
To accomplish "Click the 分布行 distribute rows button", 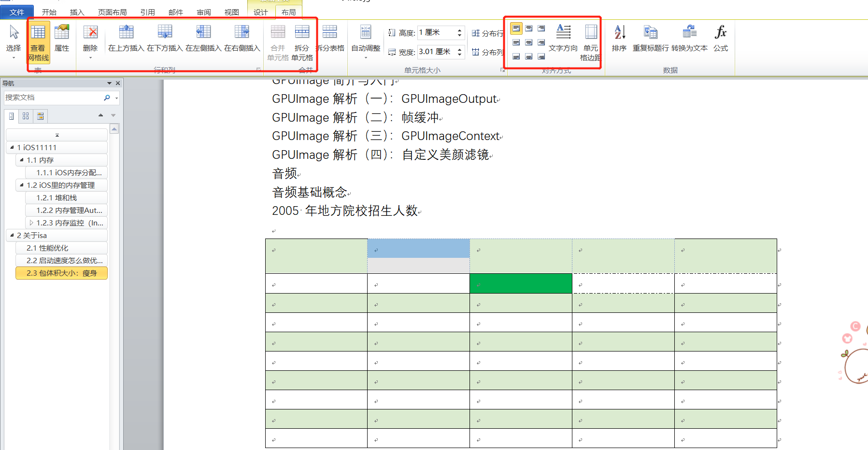I will click(x=487, y=33).
